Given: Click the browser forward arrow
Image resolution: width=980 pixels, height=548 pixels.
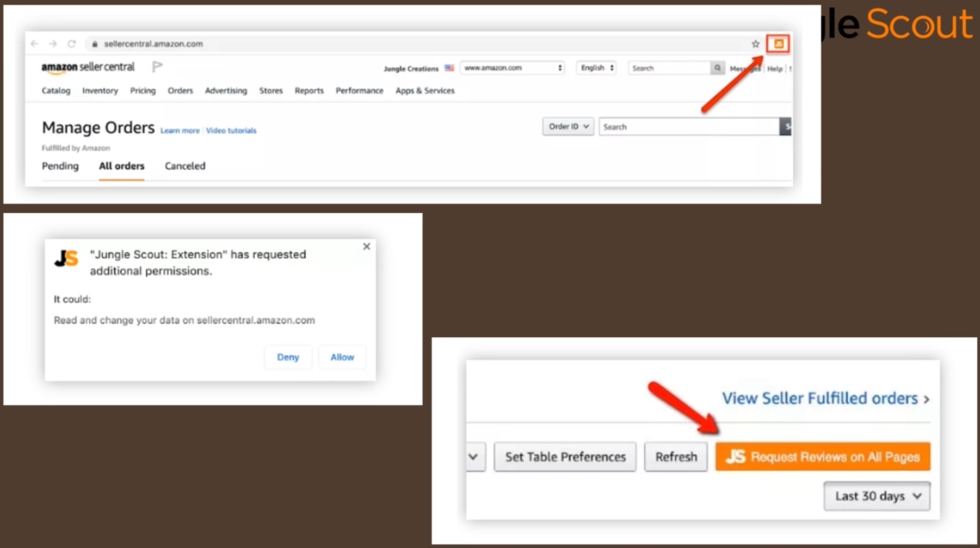Looking at the screenshot, I should pos(53,44).
